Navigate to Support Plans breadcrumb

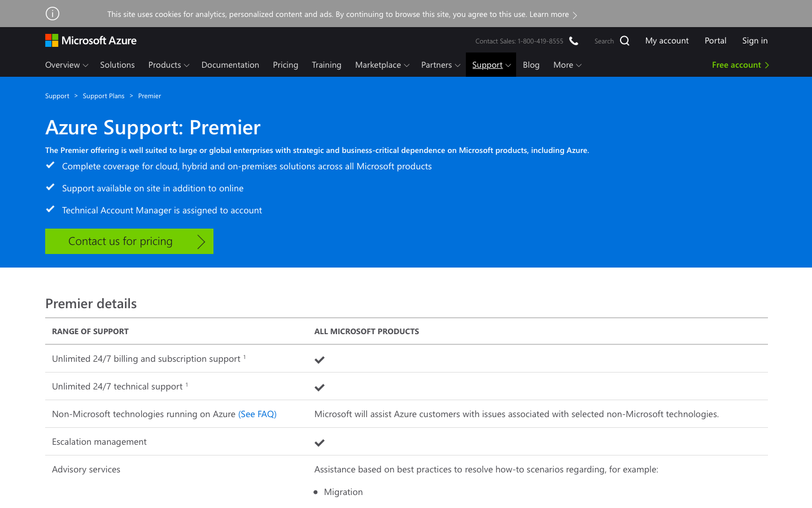(x=103, y=96)
